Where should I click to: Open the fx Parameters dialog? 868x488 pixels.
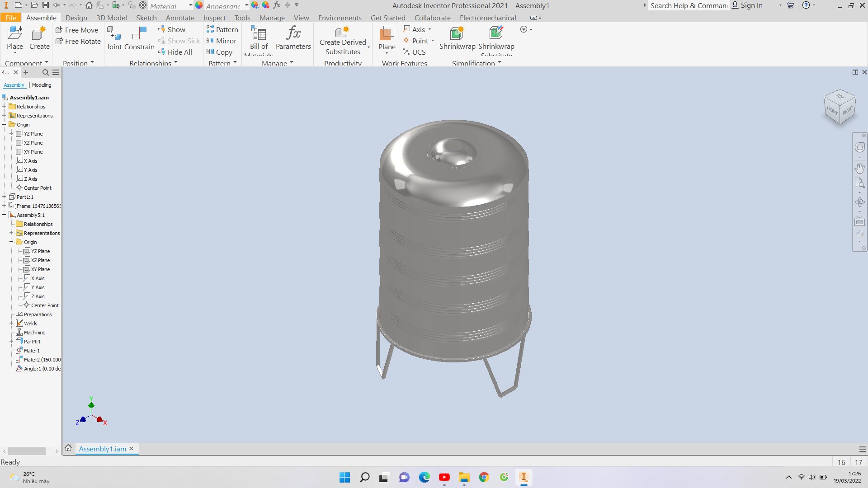pyautogui.click(x=293, y=38)
